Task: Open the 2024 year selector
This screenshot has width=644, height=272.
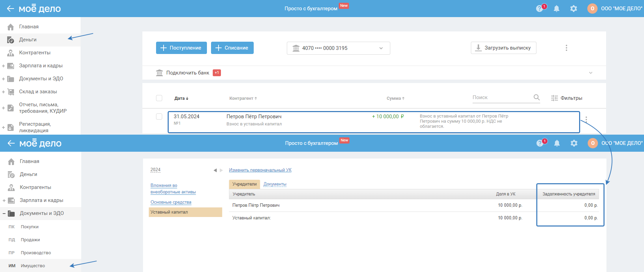Action: pos(155,170)
